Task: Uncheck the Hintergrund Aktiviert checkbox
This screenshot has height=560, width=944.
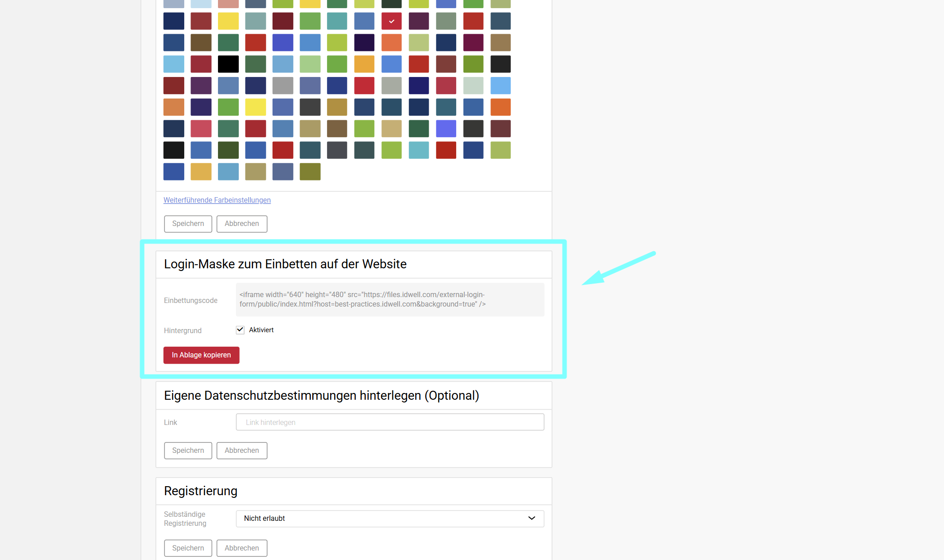Action: point(240,330)
